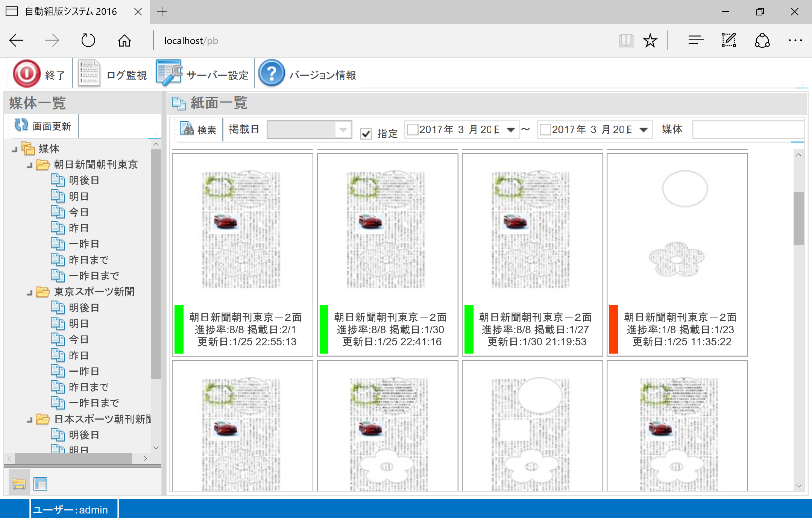
Task: Click media tree horizontal scrollbar right arrow
Action: 145,459
